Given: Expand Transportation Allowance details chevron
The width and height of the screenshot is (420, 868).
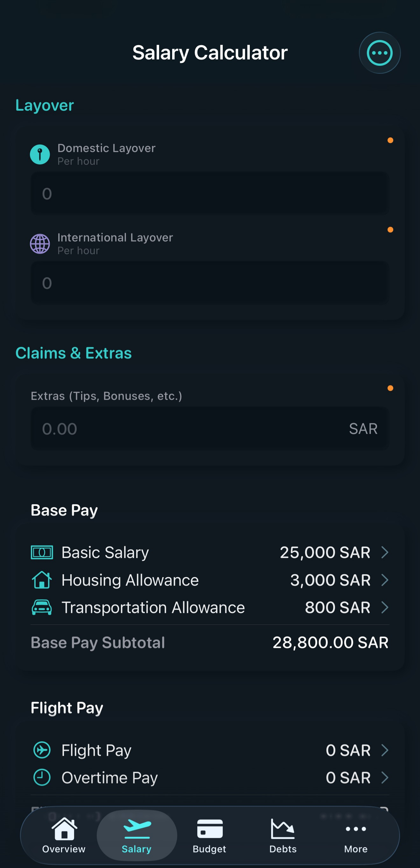Looking at the screenshot, I should [x=384, y=608].
